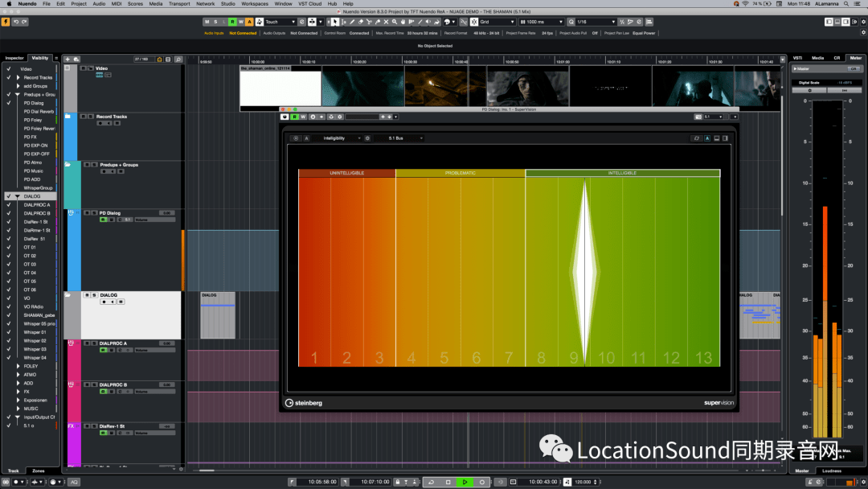Click the Wi-Fi status icon

point(745,4)
